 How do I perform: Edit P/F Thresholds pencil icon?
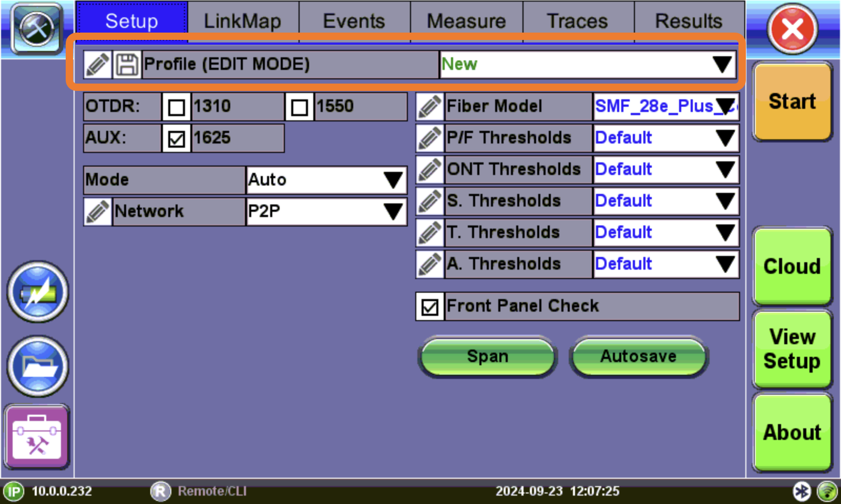pyautogui.click(x=430, y=138)
